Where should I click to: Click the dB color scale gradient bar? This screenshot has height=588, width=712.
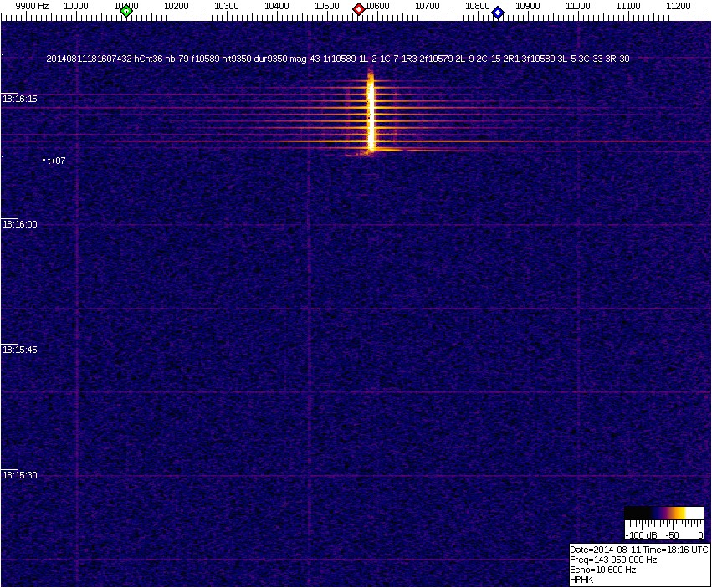663,514
